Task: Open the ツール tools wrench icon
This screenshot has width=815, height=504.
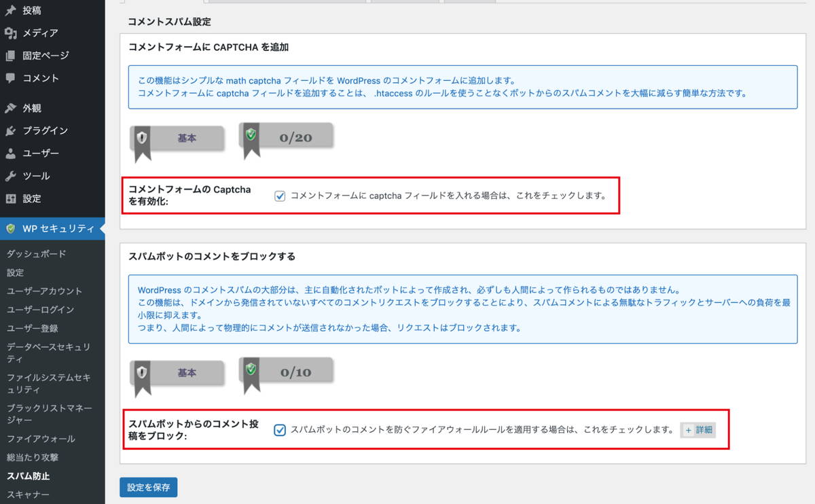Action: pyautogui.click(x=10, y=176)
